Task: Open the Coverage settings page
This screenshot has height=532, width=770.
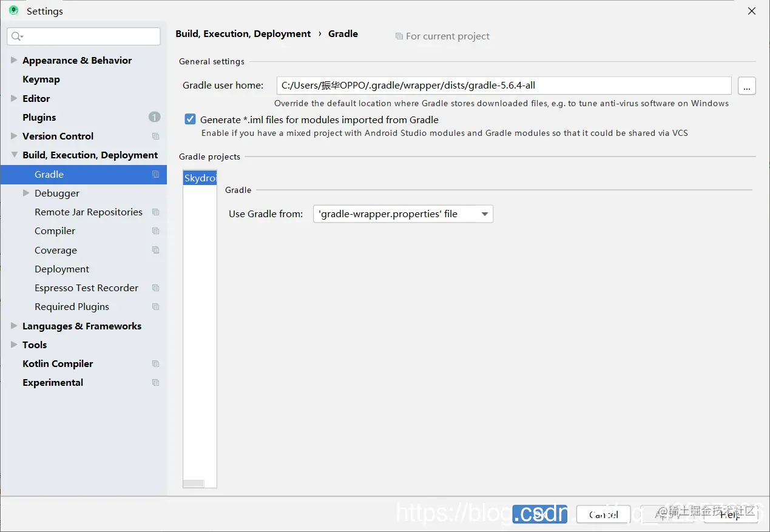Action: (x=56, y=251)
